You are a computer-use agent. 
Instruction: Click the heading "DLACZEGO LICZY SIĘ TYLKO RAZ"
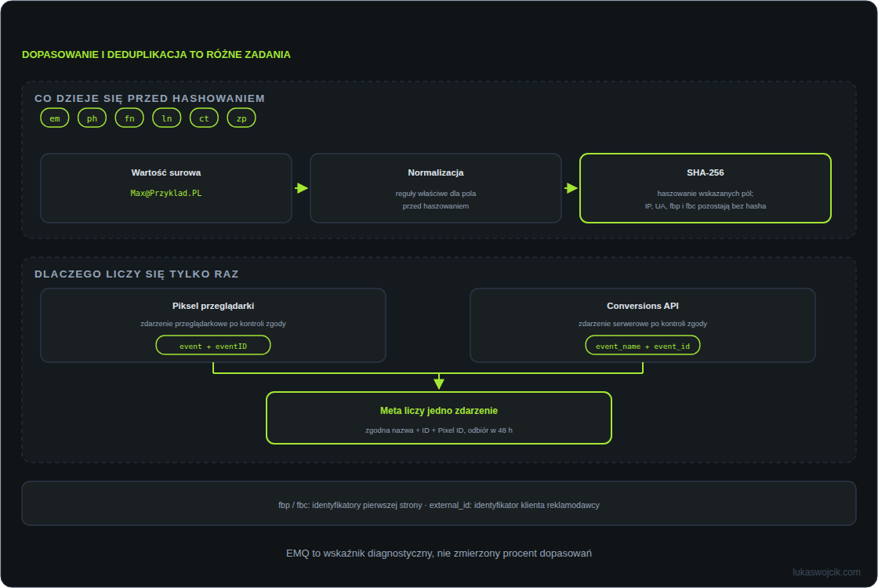136,274
